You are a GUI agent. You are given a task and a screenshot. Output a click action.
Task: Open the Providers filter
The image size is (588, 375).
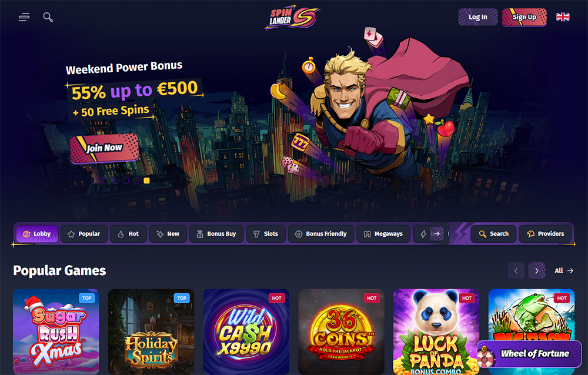[546, 233]
